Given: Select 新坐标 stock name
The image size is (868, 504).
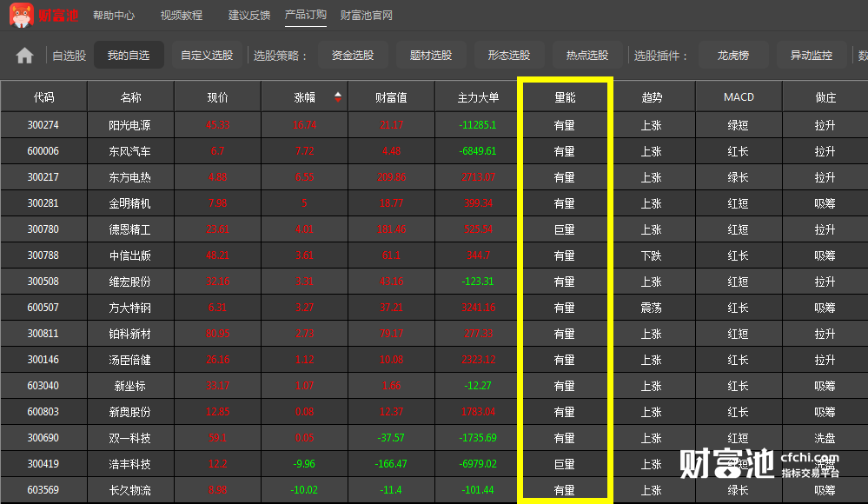Looking at the screenshot, I should (129, 386).
